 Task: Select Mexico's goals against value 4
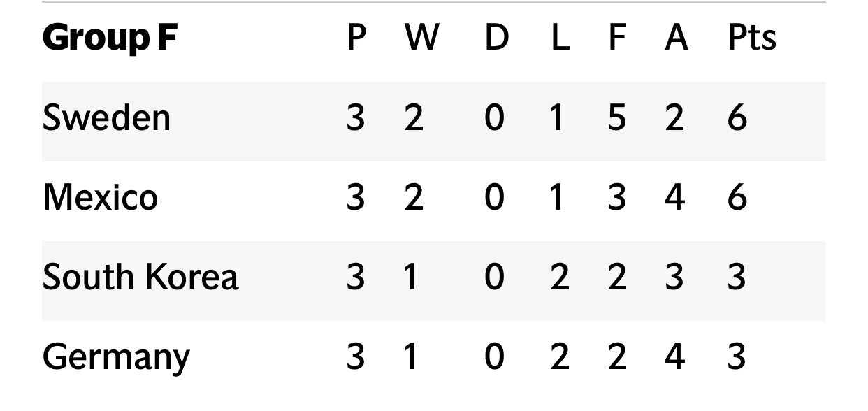pyautogui.click(x=675, y=197)
